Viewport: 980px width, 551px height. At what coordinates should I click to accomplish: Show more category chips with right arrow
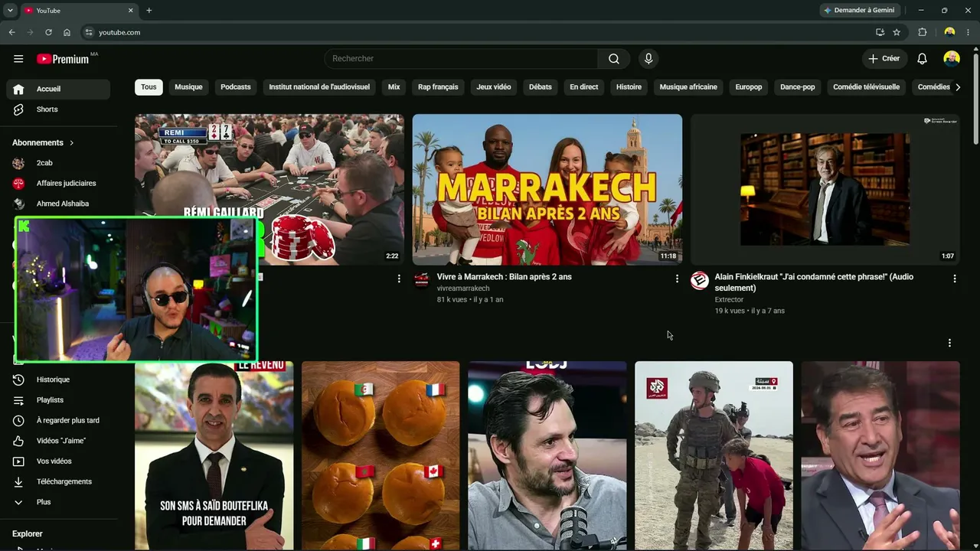click(x=958, y=87)
